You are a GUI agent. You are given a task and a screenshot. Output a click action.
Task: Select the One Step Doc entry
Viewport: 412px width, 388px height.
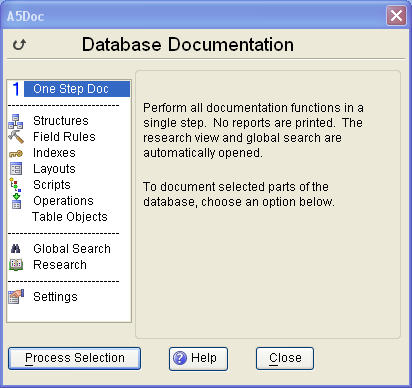point(69,89)
